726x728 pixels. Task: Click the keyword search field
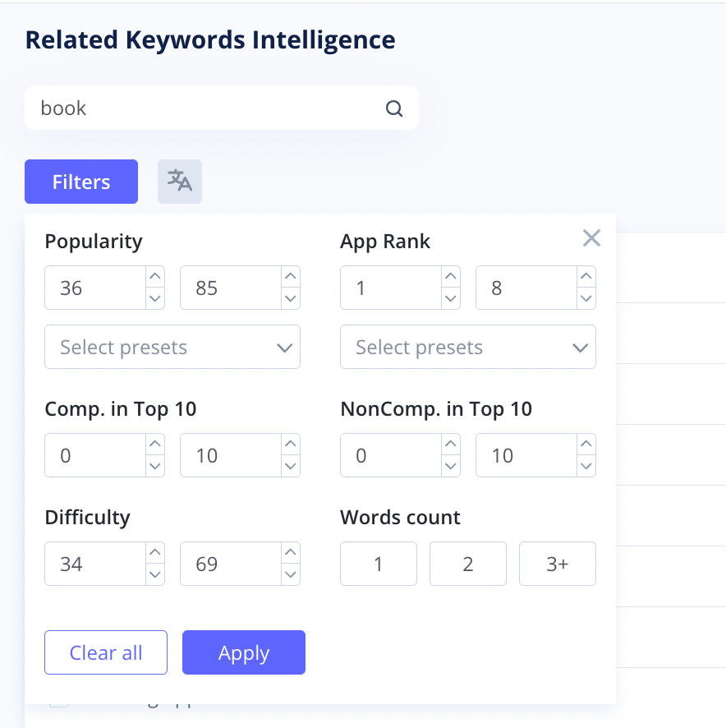click(205, 108)
